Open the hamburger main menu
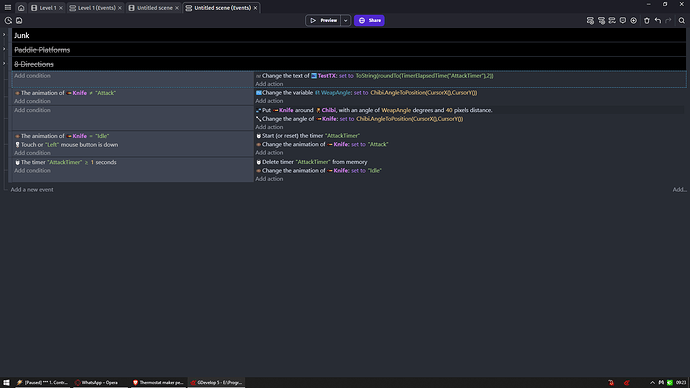 (x=8, y=7)
